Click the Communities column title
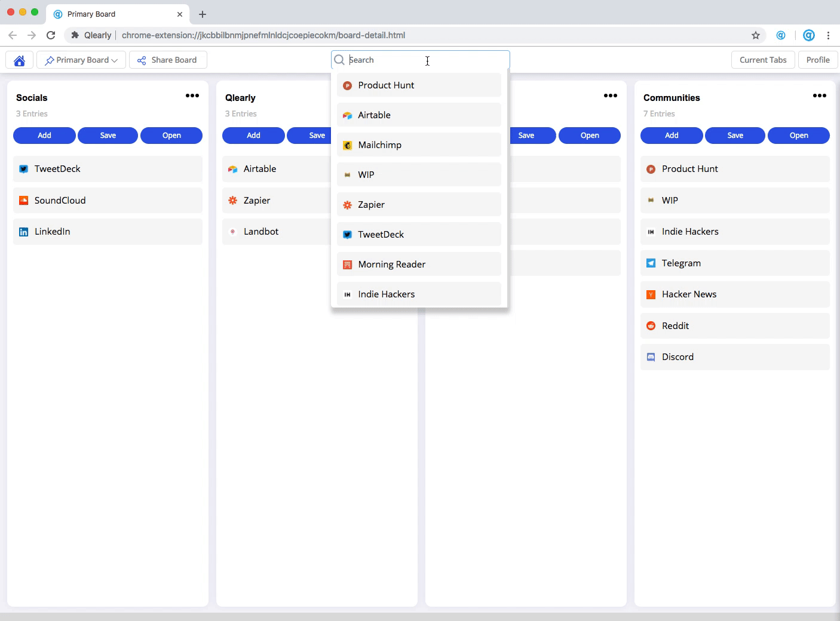840x621 pixels. click(x=672, y=98)
